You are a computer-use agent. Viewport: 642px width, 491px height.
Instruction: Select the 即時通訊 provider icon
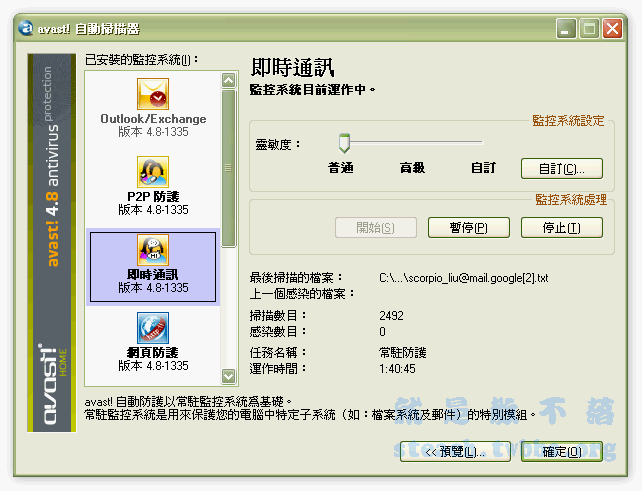153,250
